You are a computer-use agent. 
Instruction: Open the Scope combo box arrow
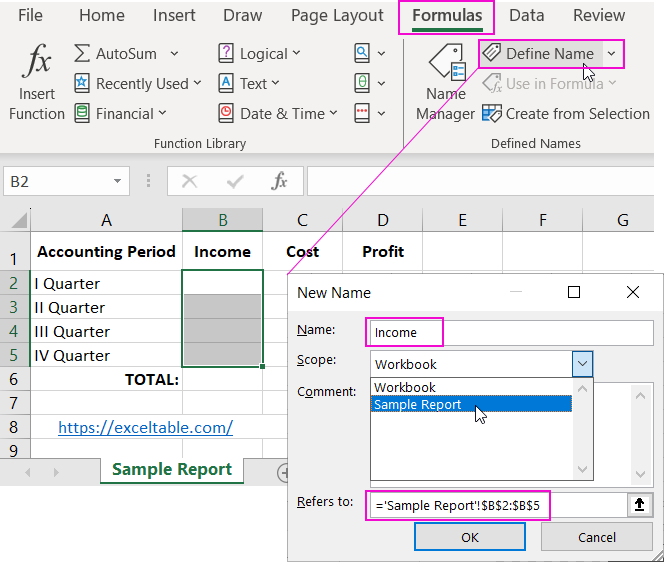582,364
